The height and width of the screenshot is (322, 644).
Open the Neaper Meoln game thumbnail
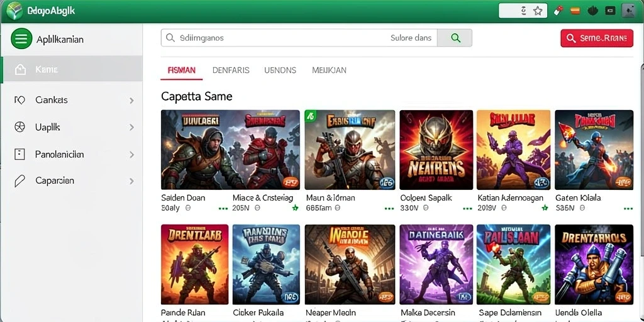tap(350, 264)
